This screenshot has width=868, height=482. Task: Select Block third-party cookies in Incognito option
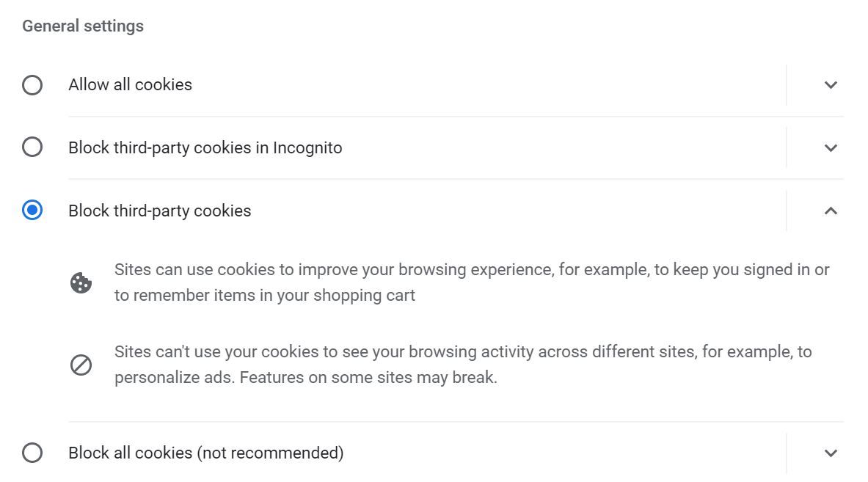[x=32, y=147]
